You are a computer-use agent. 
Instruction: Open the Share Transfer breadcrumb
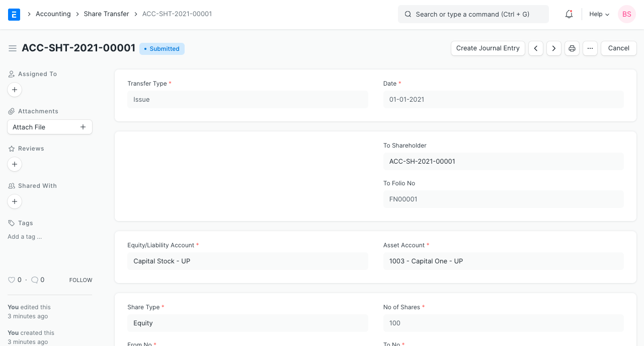pyautogui.click(x=106, y=14)
